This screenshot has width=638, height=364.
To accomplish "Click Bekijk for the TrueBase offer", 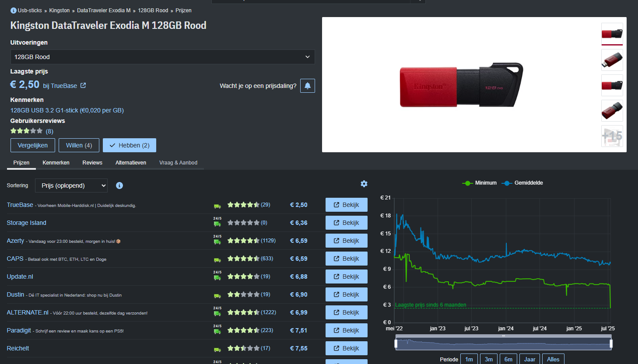I will (347, 205).
